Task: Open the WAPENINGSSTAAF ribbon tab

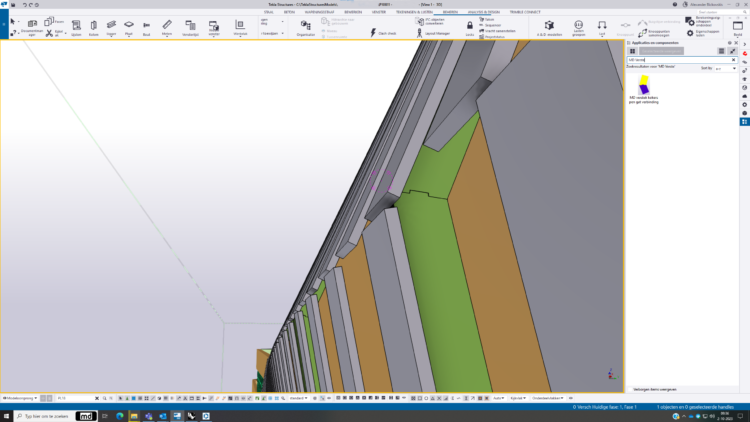Action: tap(320, 12)
